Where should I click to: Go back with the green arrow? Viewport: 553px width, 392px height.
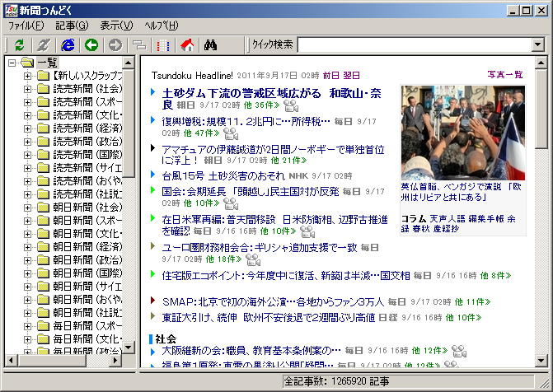coord(91,45)
